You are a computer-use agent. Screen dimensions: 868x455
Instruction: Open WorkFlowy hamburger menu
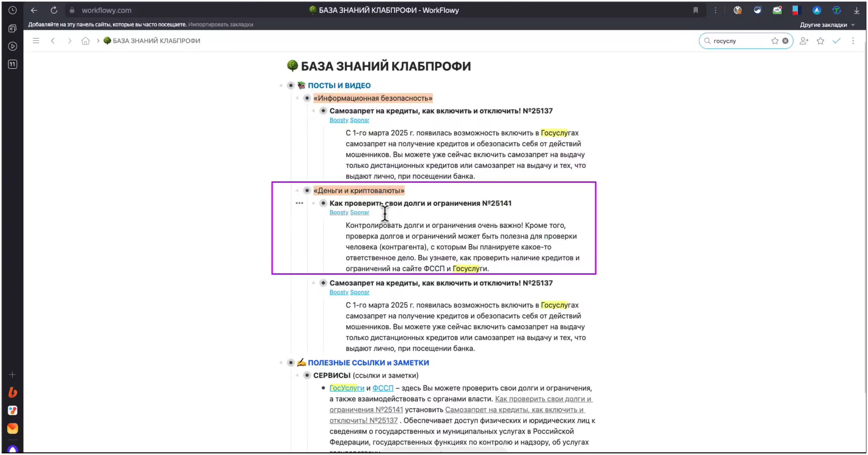click(36, 41)
